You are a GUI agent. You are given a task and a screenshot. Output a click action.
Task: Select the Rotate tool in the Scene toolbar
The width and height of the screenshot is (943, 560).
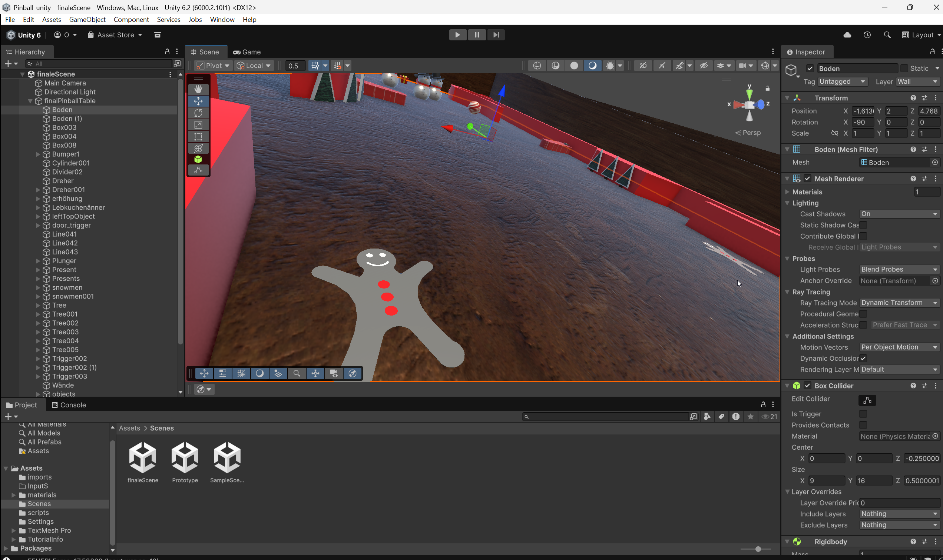point(198,113)
